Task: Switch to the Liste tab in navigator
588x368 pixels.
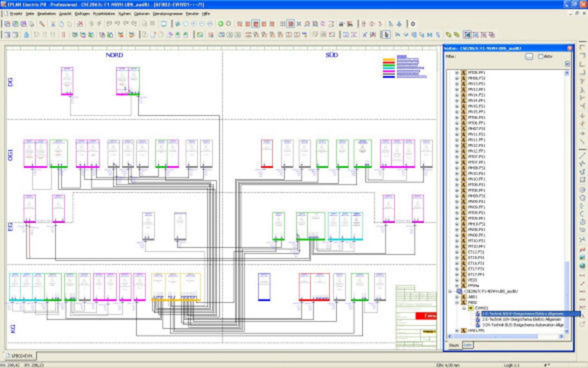Action: click(x=467, y=345)
